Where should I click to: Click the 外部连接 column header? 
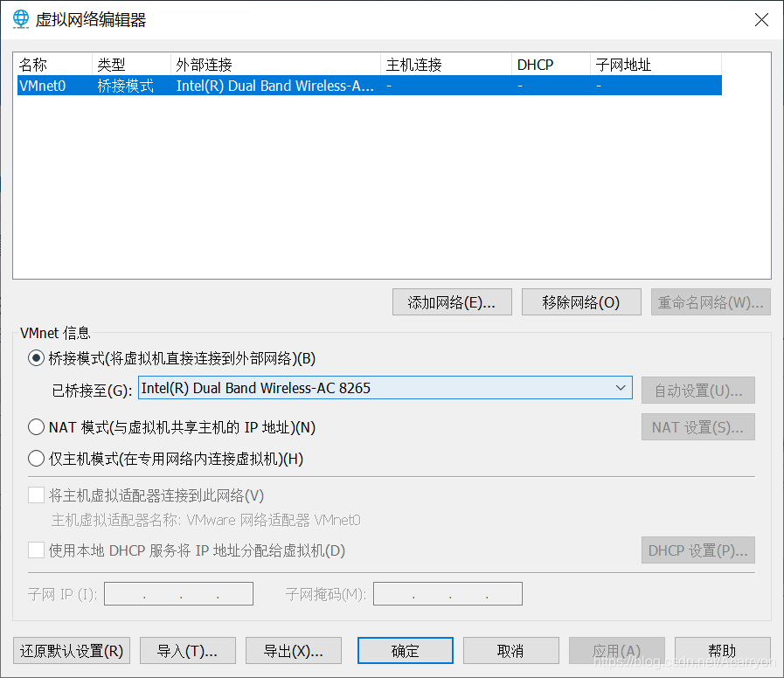click(x=275, y=65)
